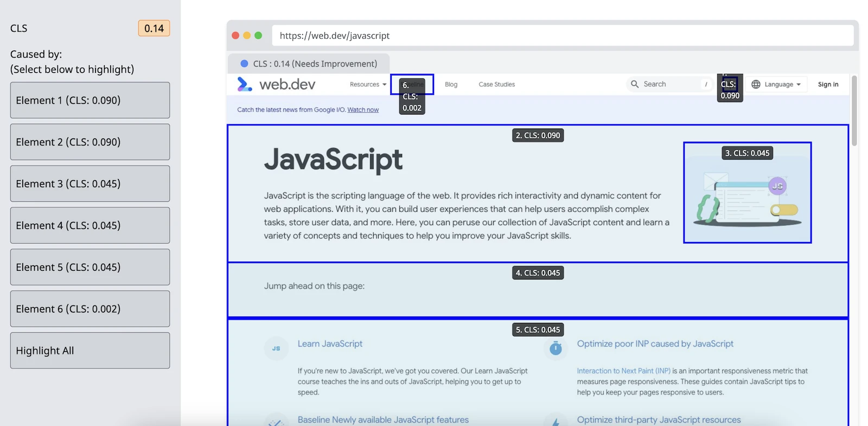This screenshot has height=426, width=868.
Task: Open the Blog navigation item
Action: 451,84
